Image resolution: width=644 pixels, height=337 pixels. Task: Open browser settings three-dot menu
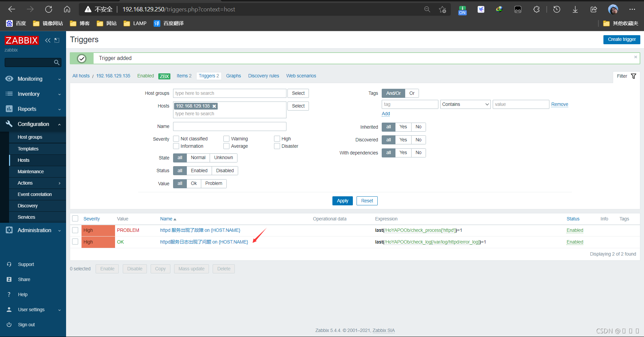pyautogui.click(x=632, y=9)
